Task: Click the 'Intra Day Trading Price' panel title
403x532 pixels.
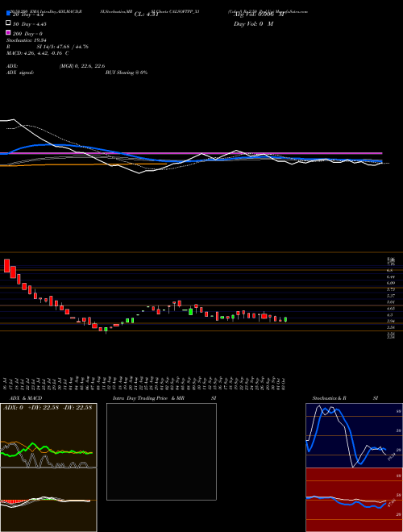Action: 141,398
